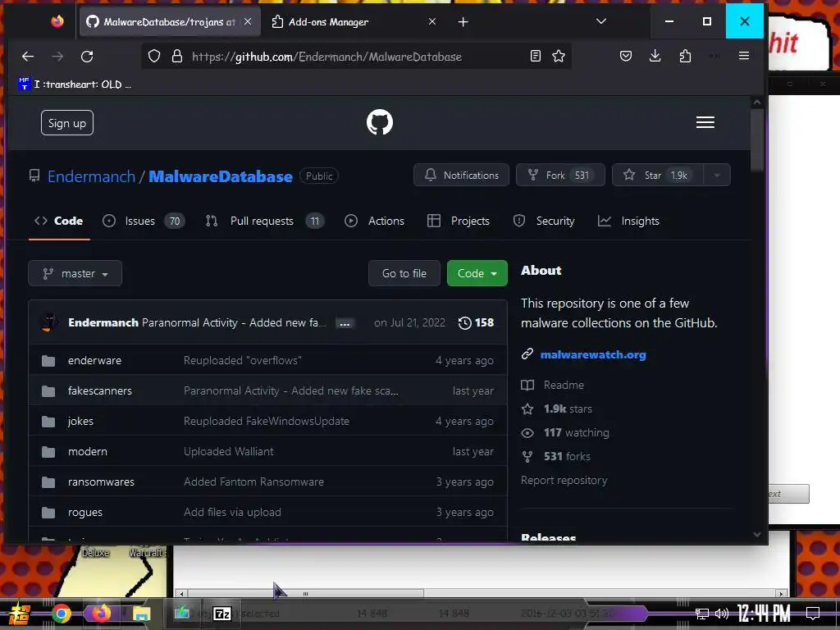The image size is (840, 630).
Task: Open the notification center tray icon
Action: click(813, 614)
